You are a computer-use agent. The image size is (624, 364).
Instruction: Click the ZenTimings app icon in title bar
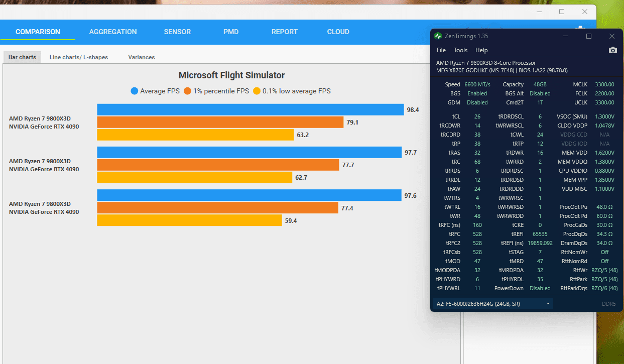[438, 36]
